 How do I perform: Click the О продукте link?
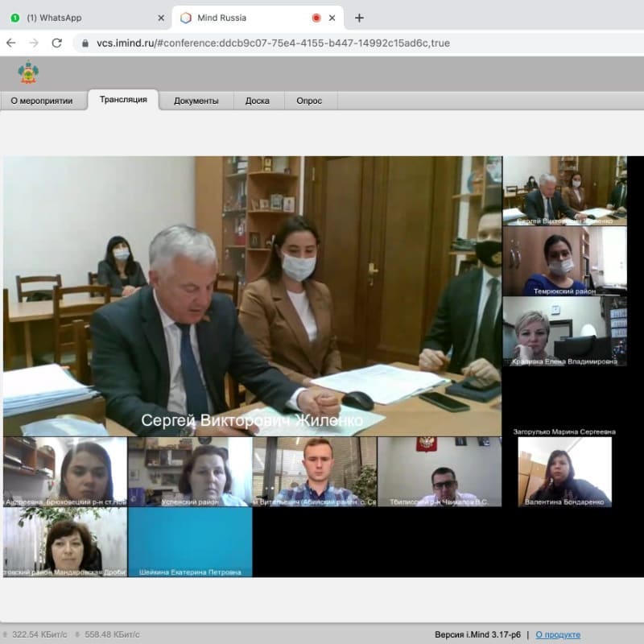click(557, 634)
